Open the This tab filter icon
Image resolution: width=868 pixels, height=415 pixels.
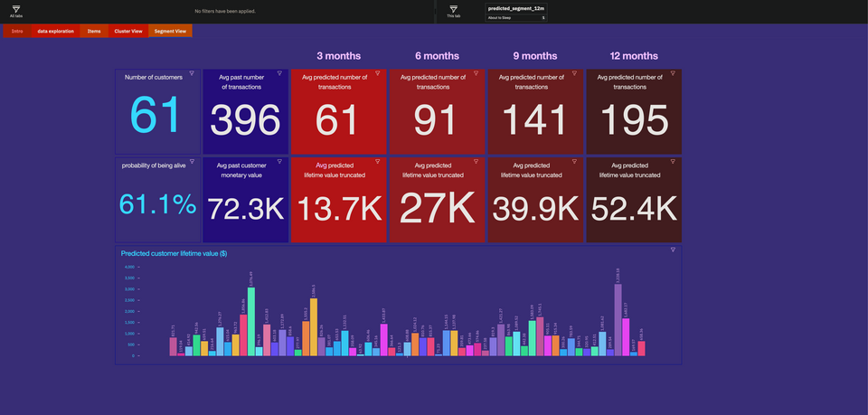coord(453,9)
